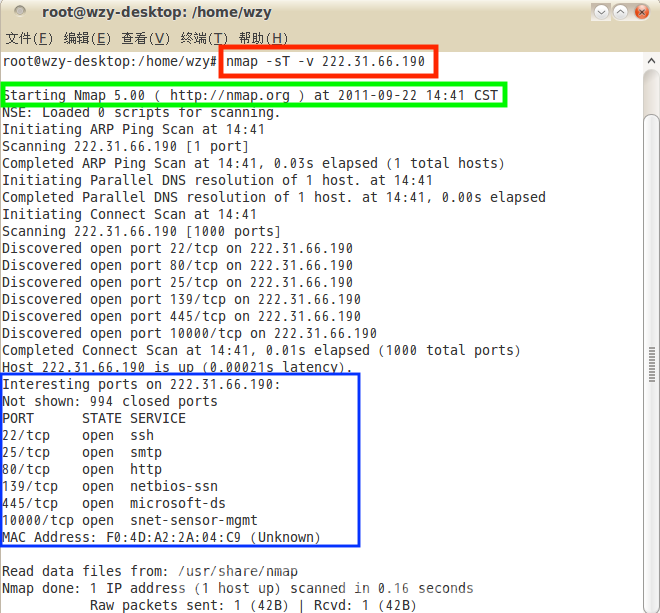Click 'Initiating Parallel DNS resolution' line
The height and width of the screenshot is (613, 660).
coord(217,180)
